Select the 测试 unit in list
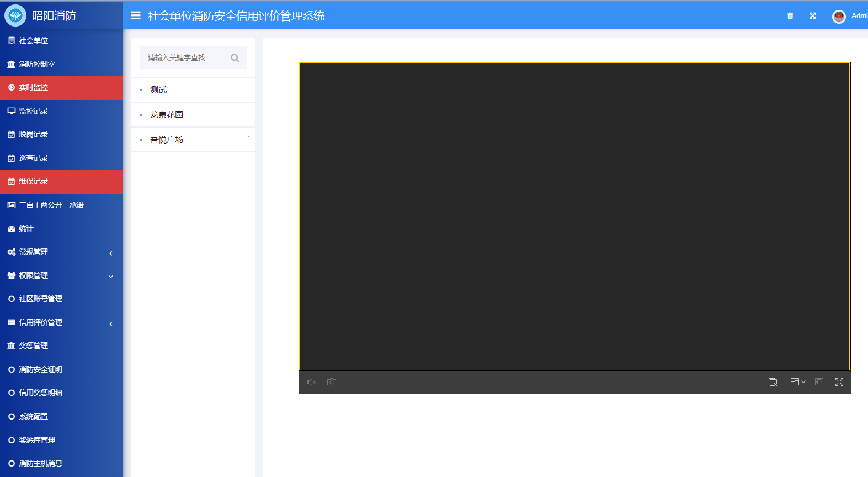Screen dimensions: 868x477 coord(193,89)
